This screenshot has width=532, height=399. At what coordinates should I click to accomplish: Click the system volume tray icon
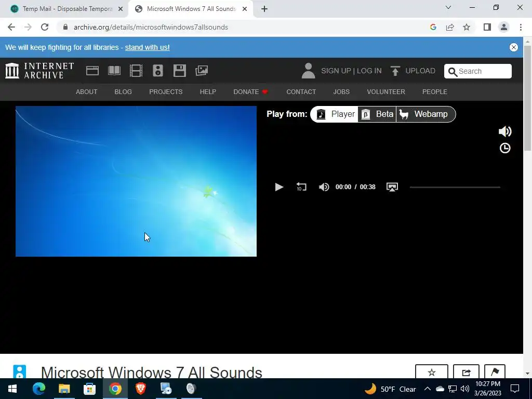(465, 389)
